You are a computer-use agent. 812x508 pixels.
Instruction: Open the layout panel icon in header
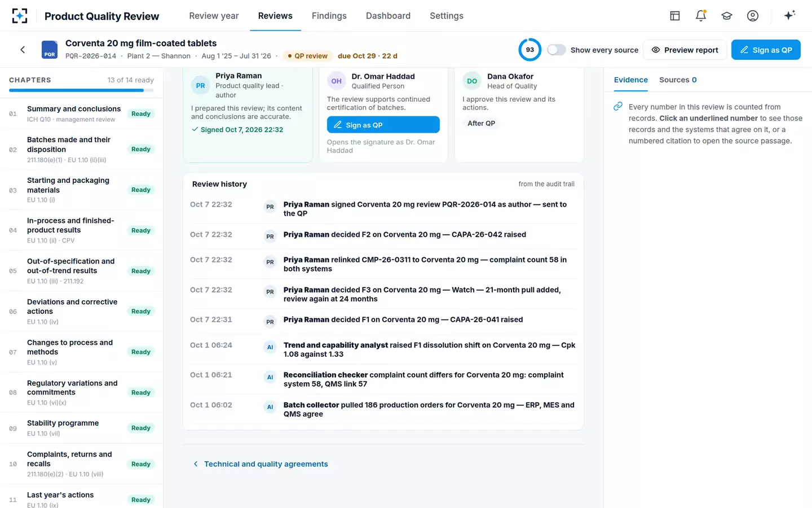675,16
